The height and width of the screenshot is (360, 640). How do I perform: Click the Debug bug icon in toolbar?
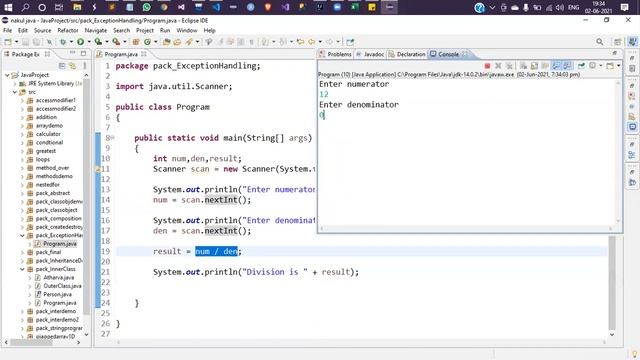[63, 42]
